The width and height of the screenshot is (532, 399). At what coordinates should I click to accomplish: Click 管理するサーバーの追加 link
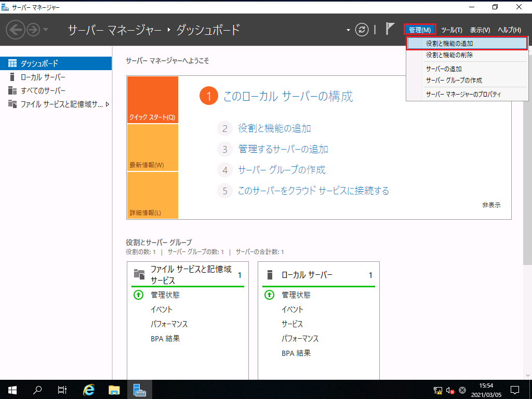(x=283, y=149)
